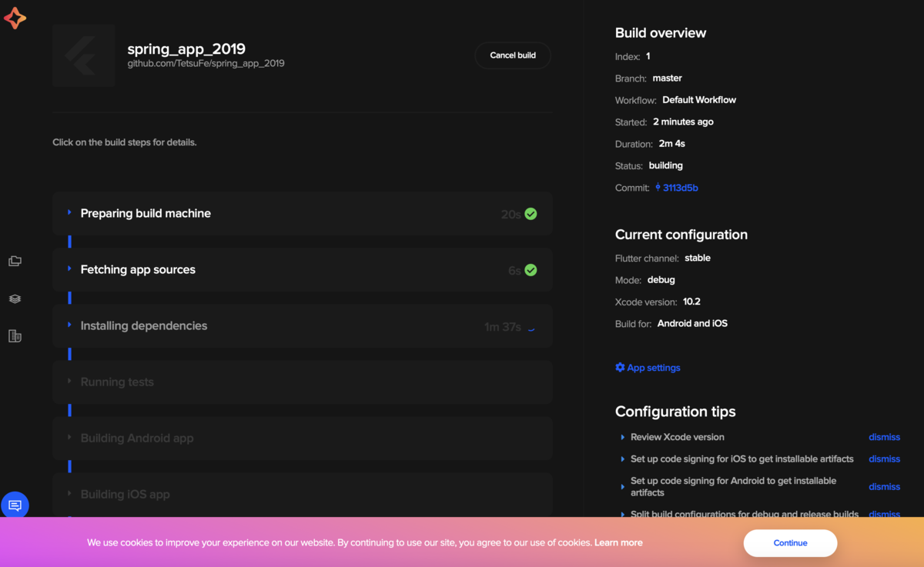This screenshot has height=567, width=924.
Task: Open the Builds list sidebar icon
Action: [x=15, y=299]
